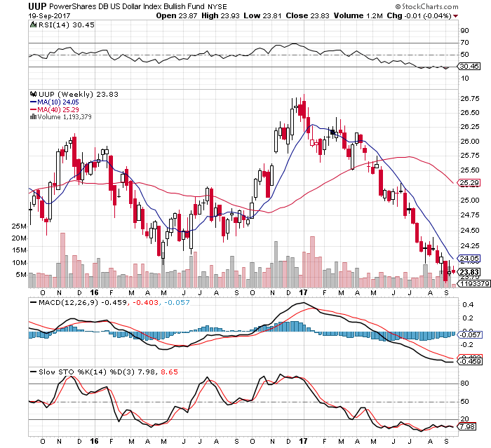
Task: Click the black MACD legend line marker
Action: click(33, 303)
